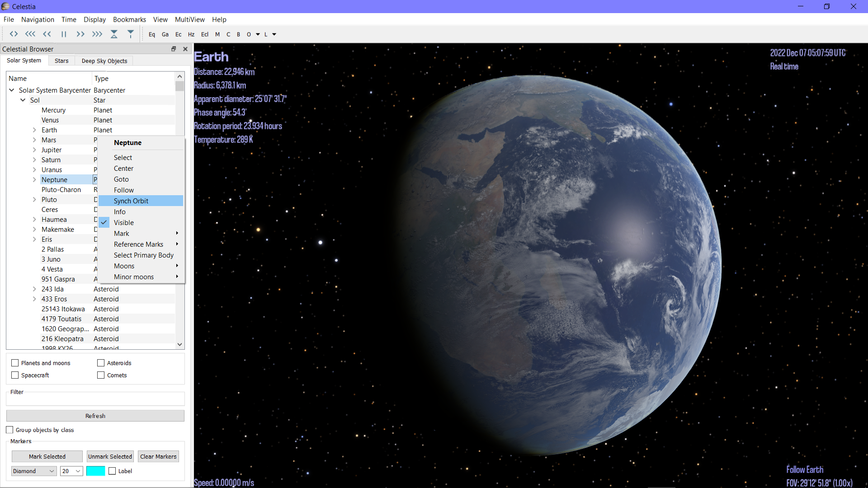Switch to the Stars tab
Screen dimensions: 868x488
click(x=61, y=61)
